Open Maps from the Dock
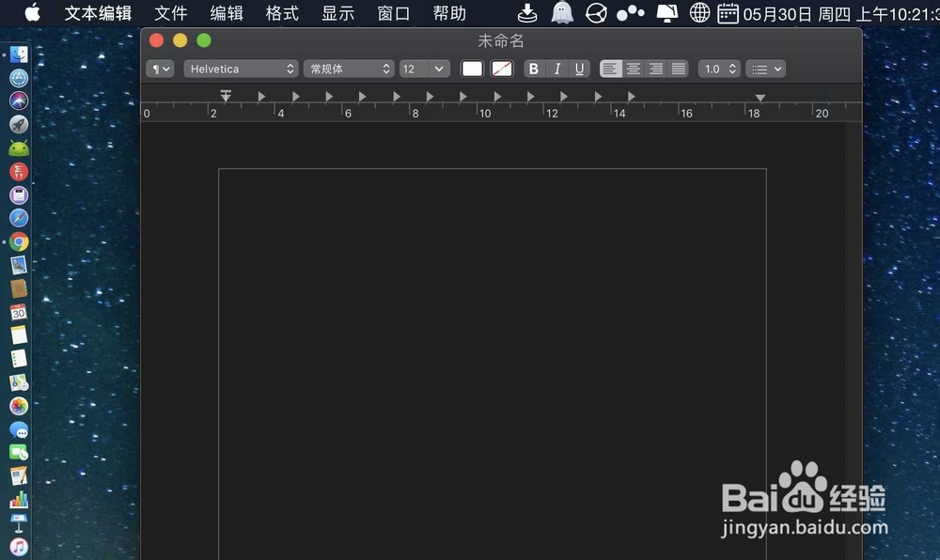Viewport: 940px width, 560px height. (19, 382)
